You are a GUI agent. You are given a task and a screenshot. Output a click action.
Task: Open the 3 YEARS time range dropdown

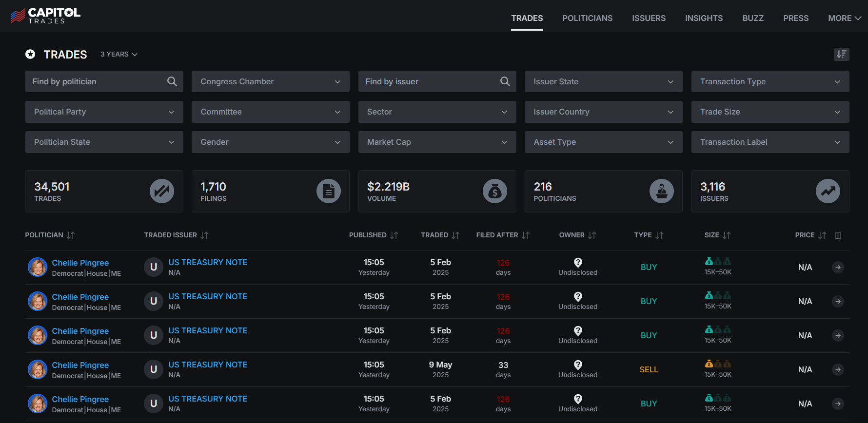[119, 54]
